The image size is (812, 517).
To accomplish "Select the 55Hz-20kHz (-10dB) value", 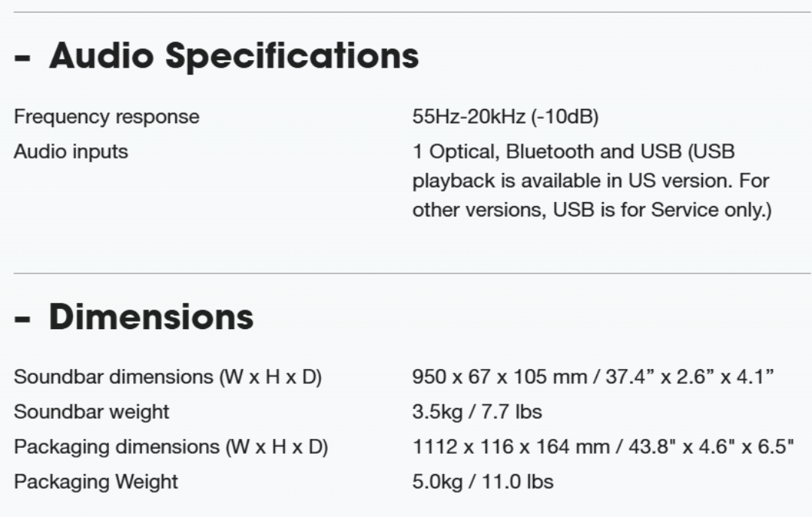I will click(505, 117).
